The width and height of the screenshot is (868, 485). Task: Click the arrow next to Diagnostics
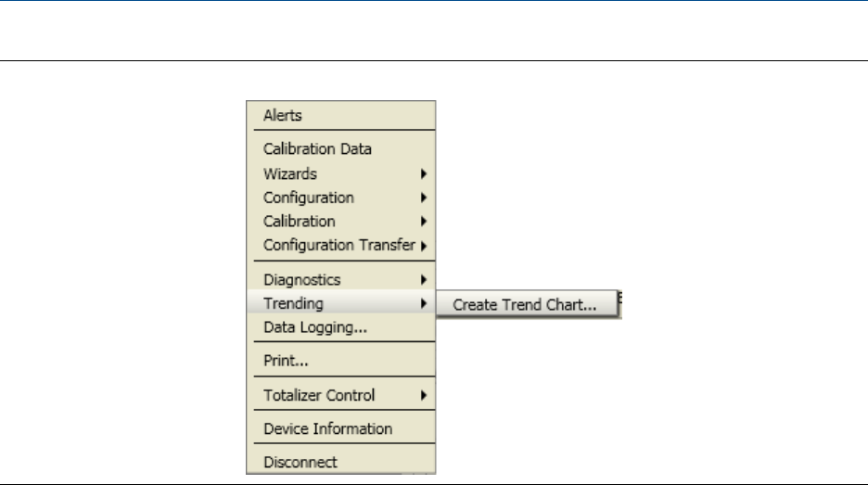pyautogui.click(x=423, y=279)
